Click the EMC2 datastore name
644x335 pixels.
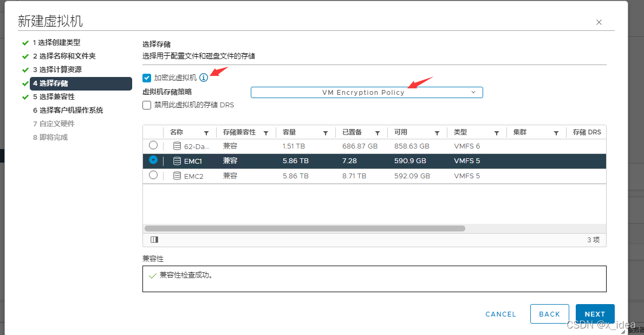coord(193,176)
